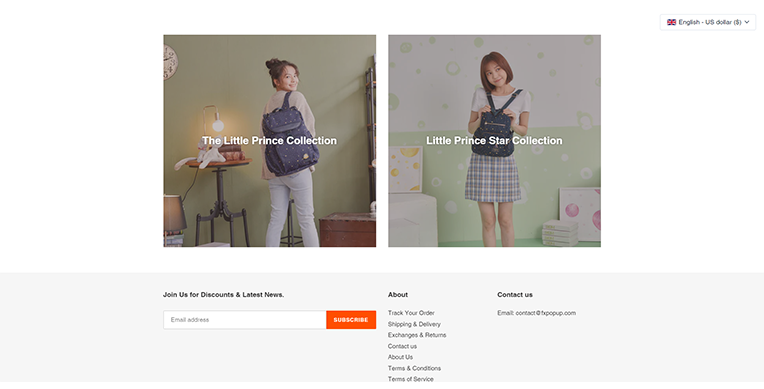Click Little Prince Star Collection title text
This screenshot has width=764, height=389.
point(494,140)
